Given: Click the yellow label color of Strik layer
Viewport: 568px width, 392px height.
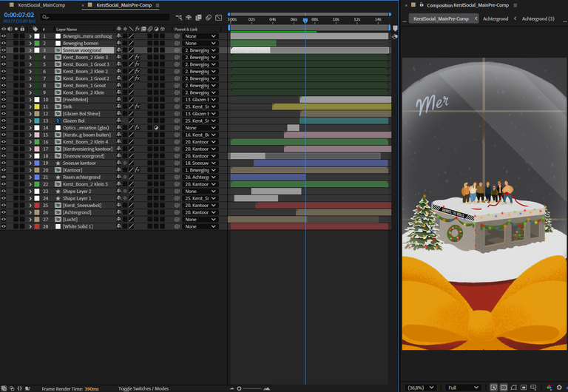Looking at the screenshot, I should [x=37, y=107].
